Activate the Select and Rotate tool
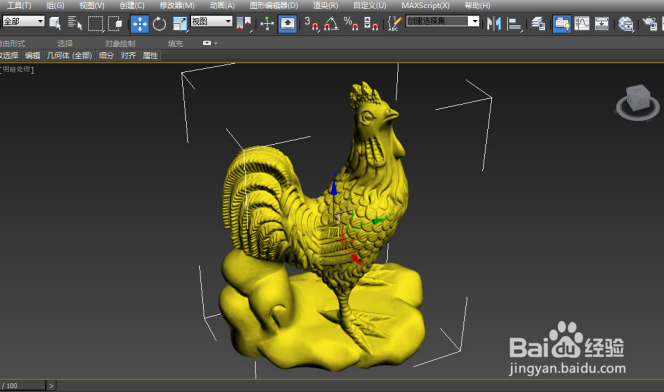664x392 pixels. click(x=160, y=24)
